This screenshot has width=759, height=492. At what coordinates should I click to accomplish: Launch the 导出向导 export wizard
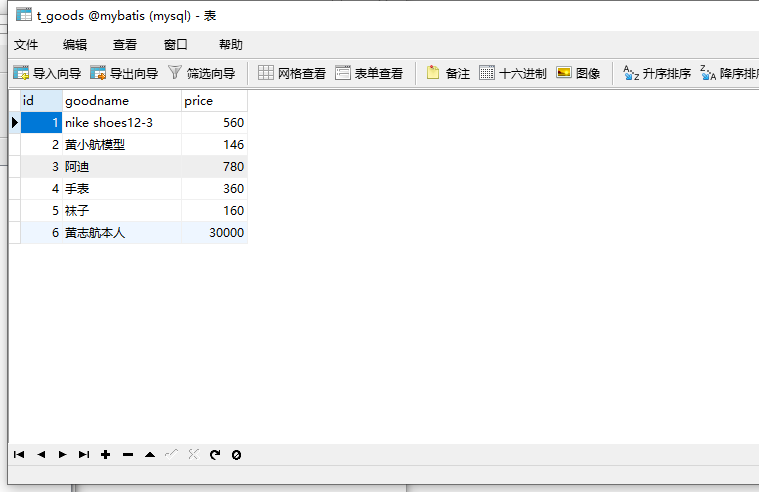(124, 73)
